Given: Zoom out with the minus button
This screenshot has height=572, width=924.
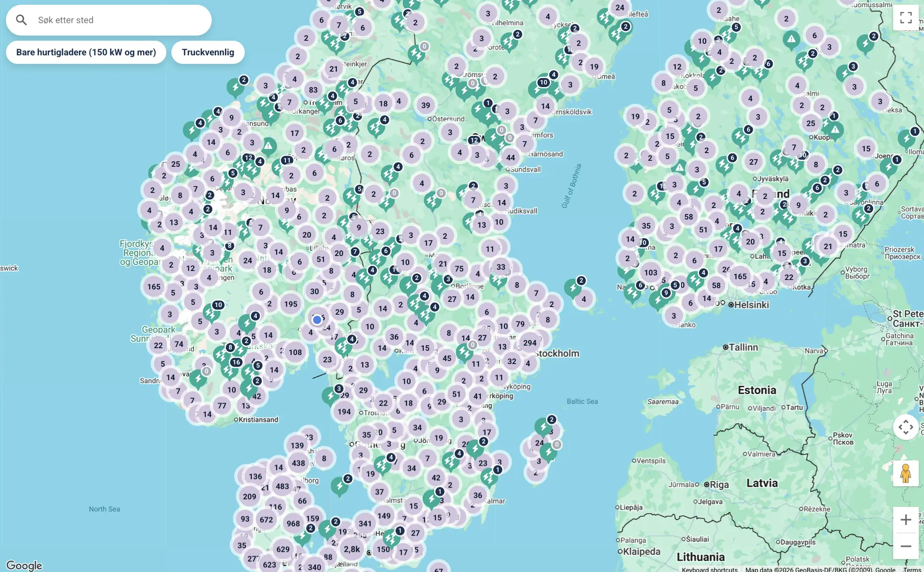Looking at the screenshot, I should click(906, 546).
